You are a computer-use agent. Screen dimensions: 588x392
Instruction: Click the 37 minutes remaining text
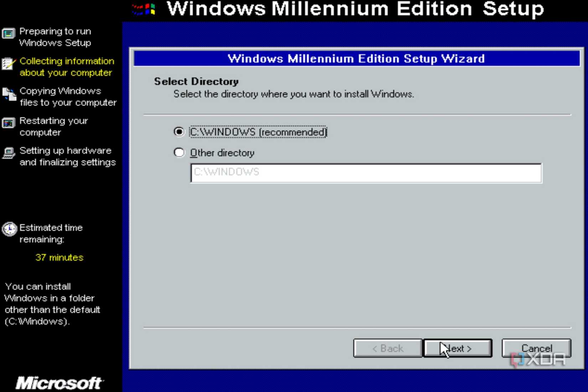point(59,257)
